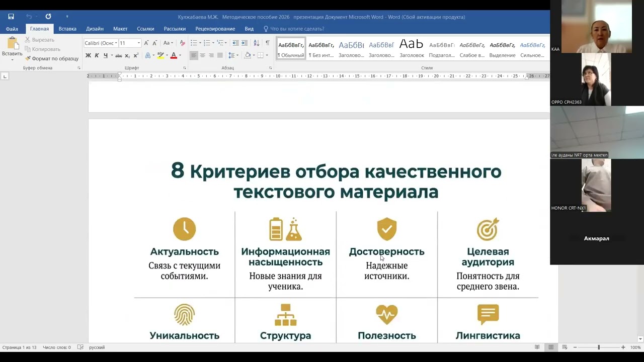Switch to the Ссылки (References) tab

(145, 29)
